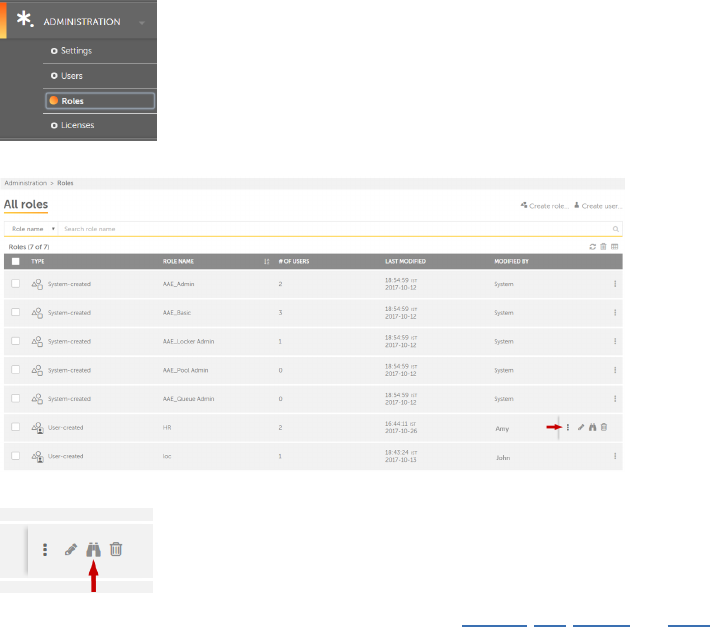Click the user-created role icon for loc

[x=38, y=456]
